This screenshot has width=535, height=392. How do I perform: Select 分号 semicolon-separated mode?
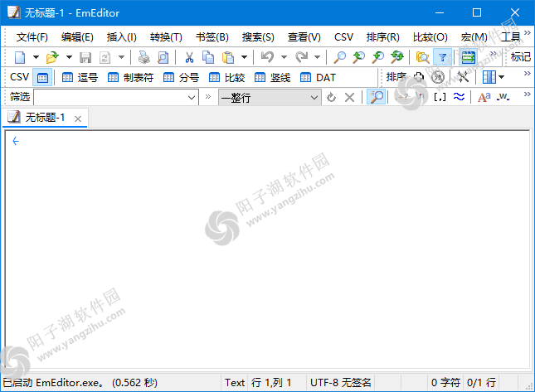[x=181, y=78]
